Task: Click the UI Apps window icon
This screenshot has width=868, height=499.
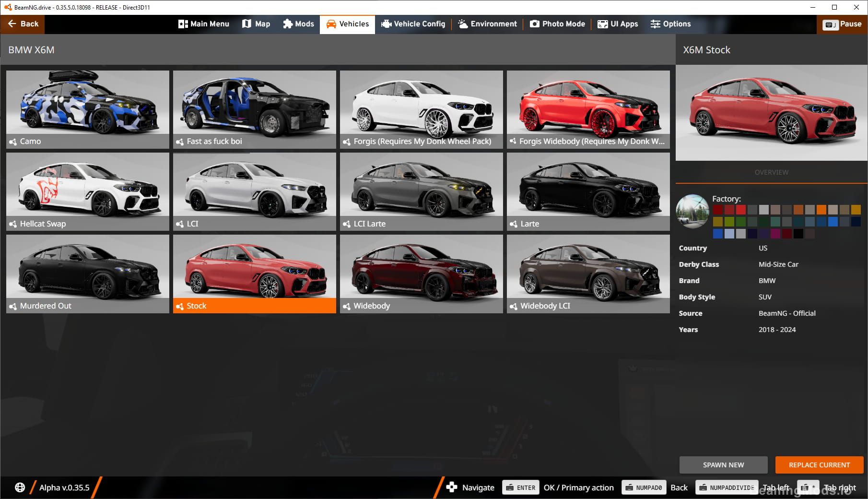Action: pos(603,24)
